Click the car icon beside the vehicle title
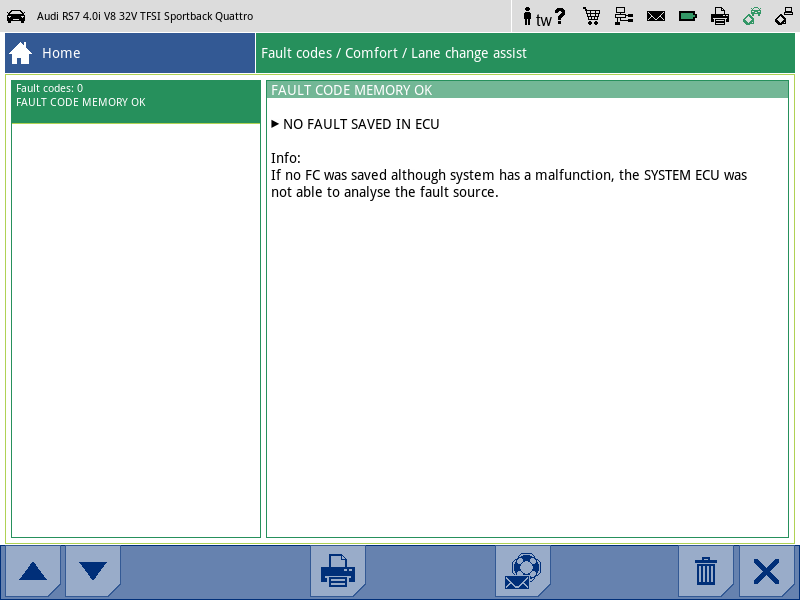Viewport: 800px width, 600px height. [x=16, y=15]
